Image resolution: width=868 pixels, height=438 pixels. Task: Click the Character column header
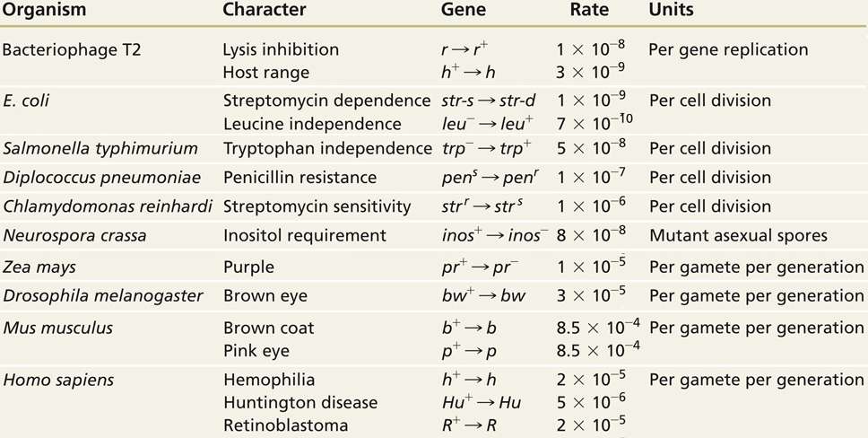[265, 12]
